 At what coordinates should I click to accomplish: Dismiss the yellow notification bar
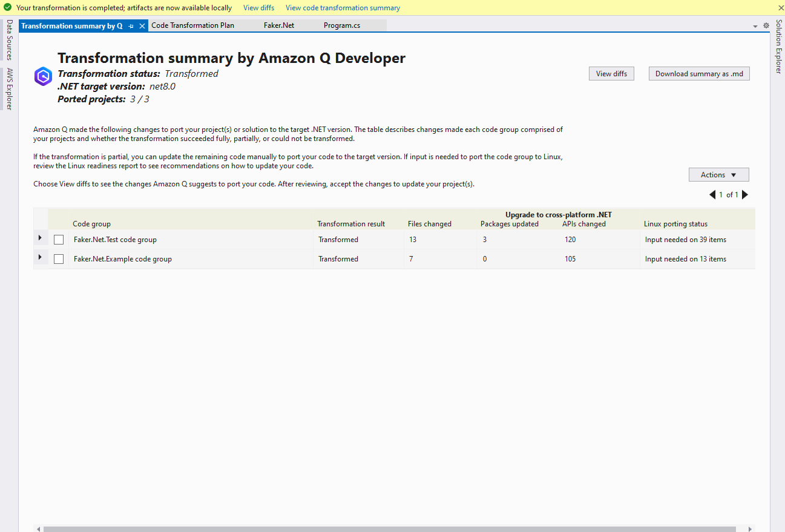780,8
